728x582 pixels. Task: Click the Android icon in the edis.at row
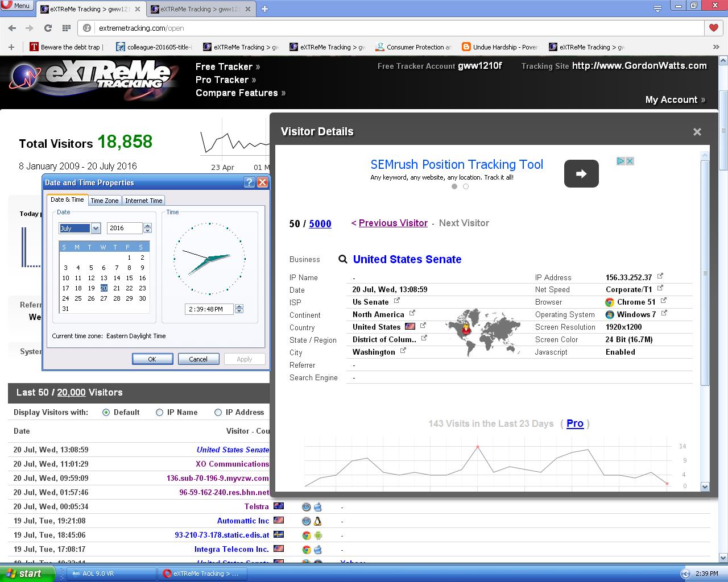pyautogui.click(x=318, y=535)
